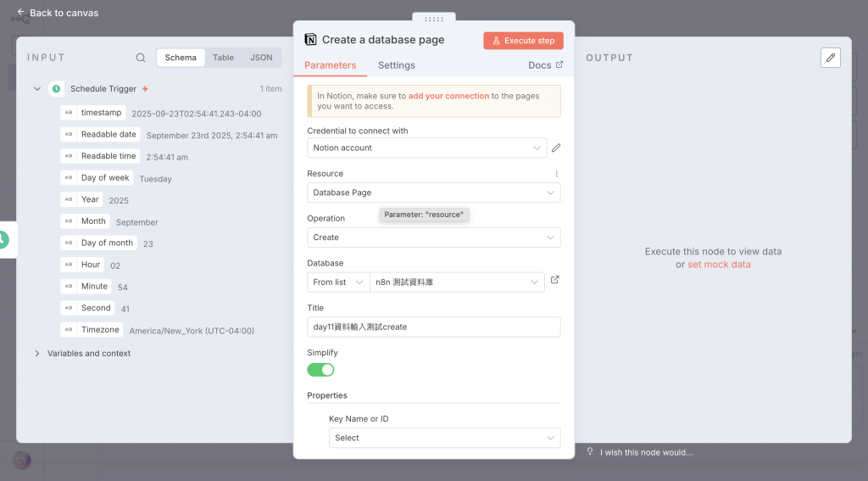
Task: Collapse the Schedule Trigger section
Action: click(x=37, y=89)
